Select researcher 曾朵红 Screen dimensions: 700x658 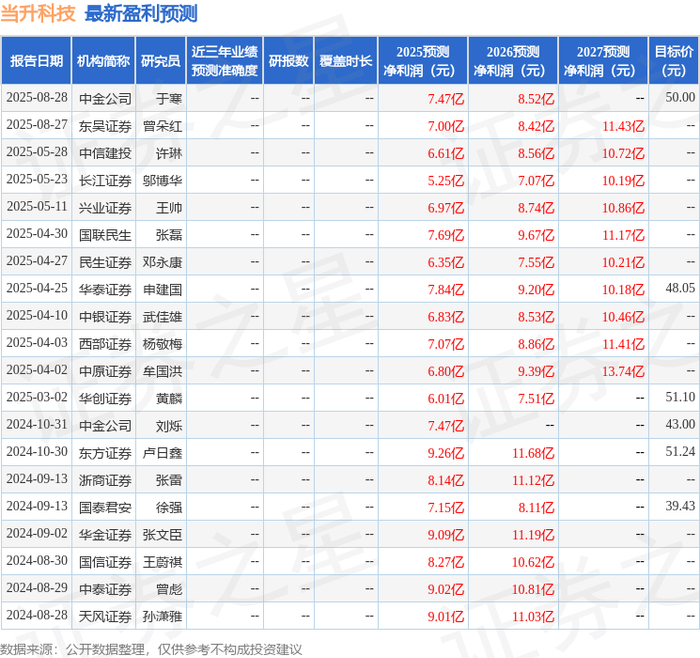162,126
